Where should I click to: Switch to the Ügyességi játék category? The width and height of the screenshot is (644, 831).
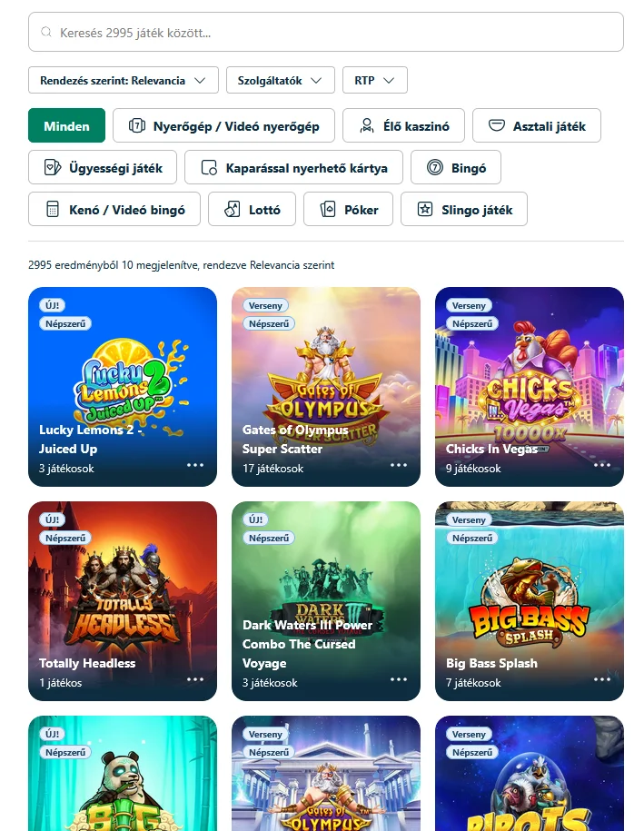click(102, 167)
